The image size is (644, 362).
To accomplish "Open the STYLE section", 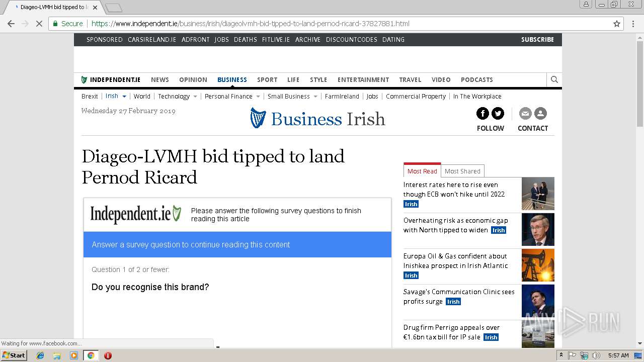I will [318, 79].
